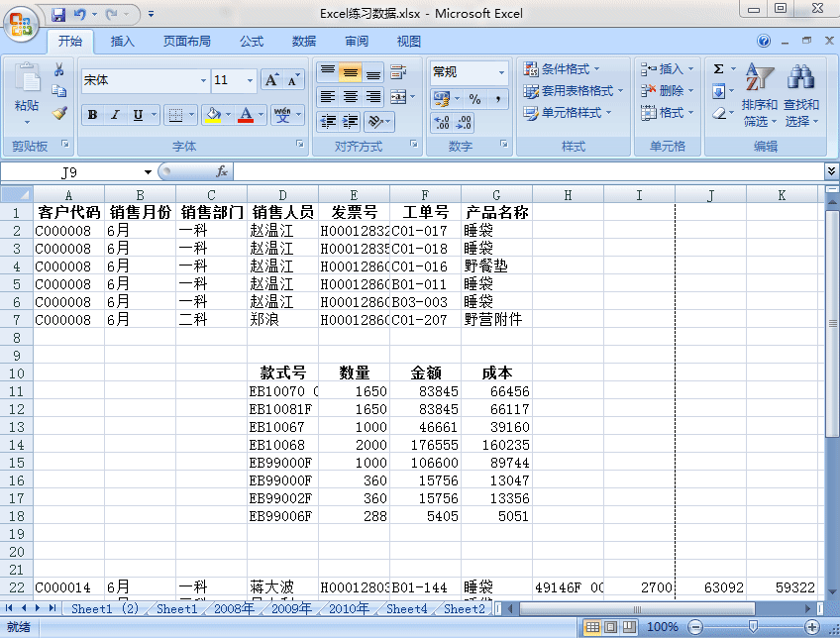The height and width of the screenshot is (638, 840).
Task: Toggle italic formatting
Action: [117, 114]
